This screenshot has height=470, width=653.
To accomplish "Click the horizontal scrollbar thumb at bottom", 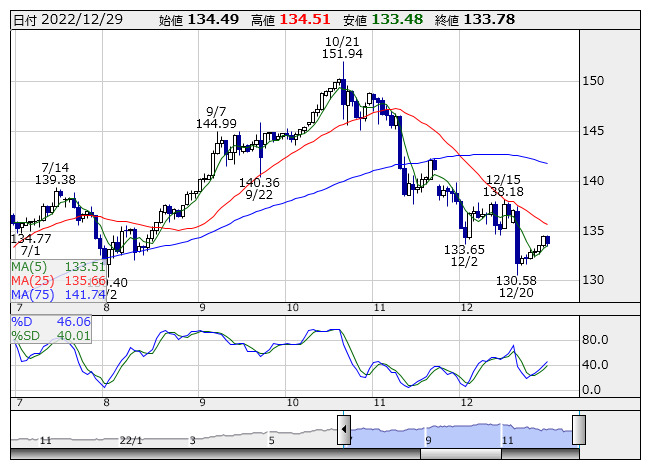I will click(461, 454).
